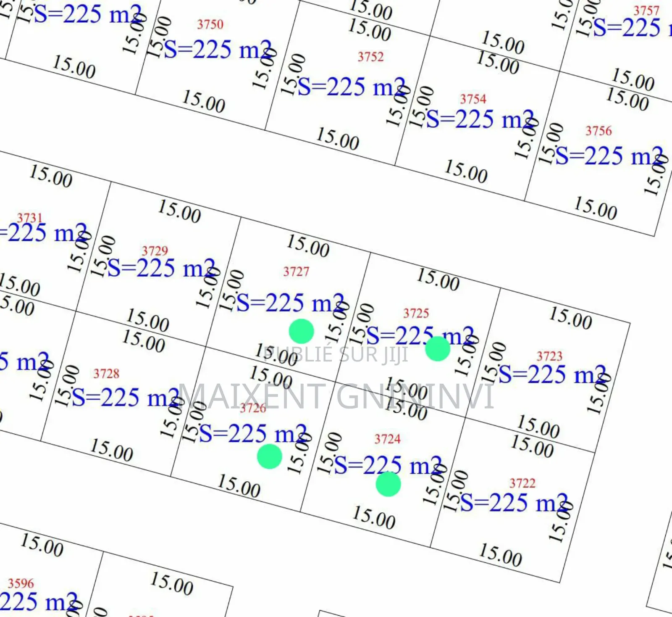The height and width of the screenshot is (617, 672).
Task: Click plot number 3596 at bottom left
Action: click(21, 583)
